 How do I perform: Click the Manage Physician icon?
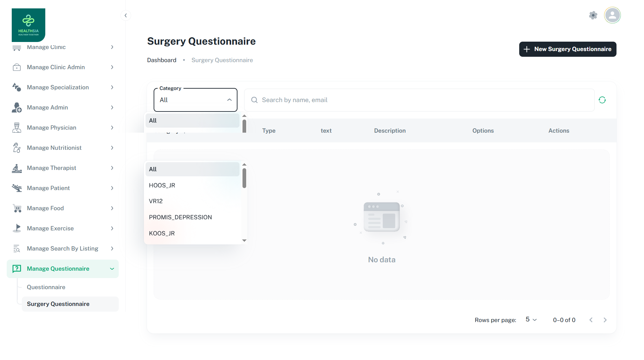point(17,128)
